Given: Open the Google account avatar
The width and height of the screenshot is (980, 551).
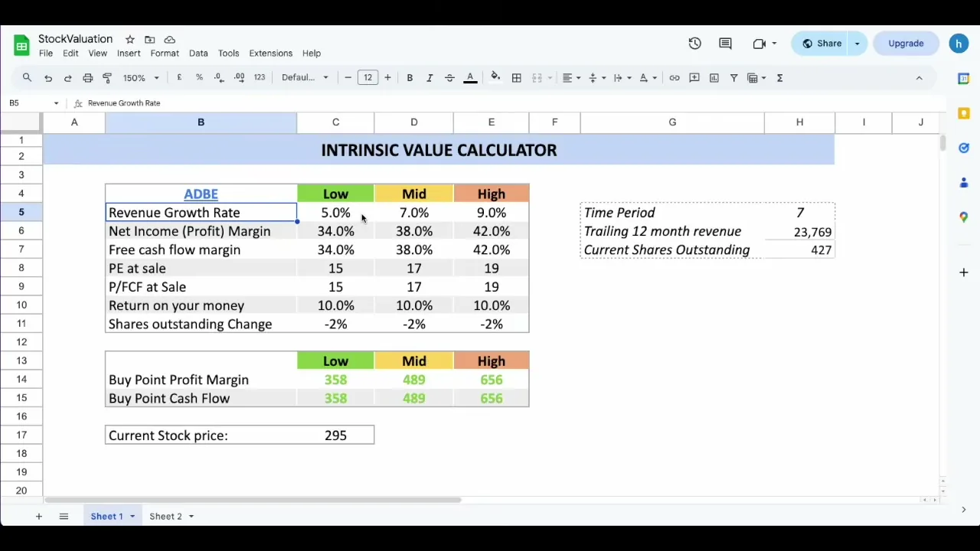Looking at the screenshot, I should tap(959, 44).
